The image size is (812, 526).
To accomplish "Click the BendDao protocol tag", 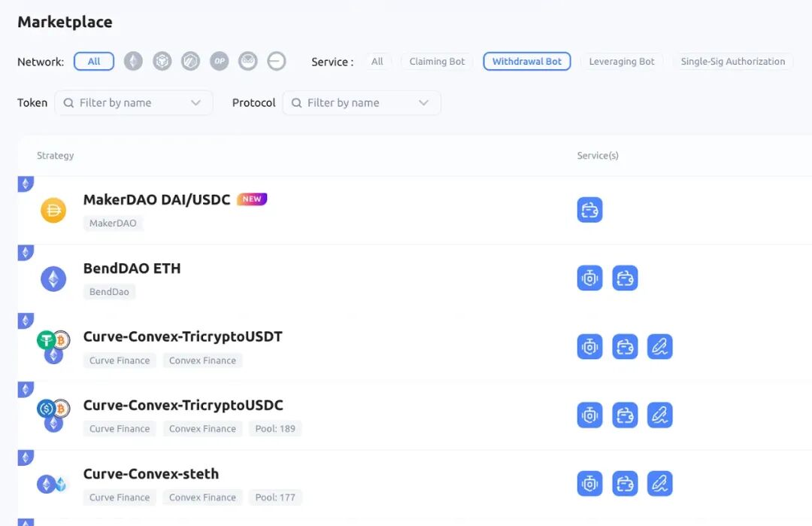I will [x=109, y=292].
